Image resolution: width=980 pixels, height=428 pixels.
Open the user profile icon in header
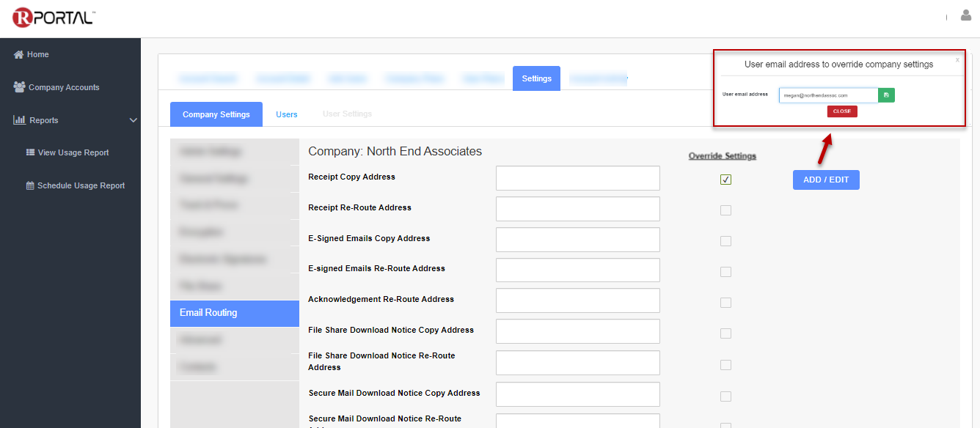point(965,15)
